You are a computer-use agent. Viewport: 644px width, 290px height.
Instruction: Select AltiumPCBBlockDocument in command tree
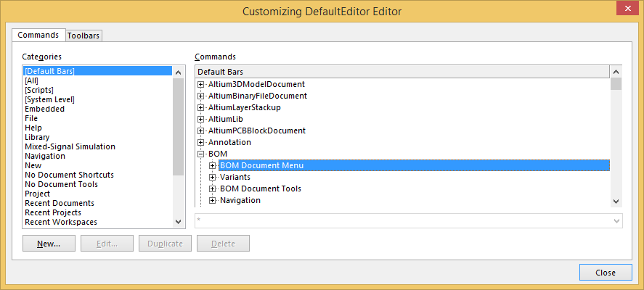point(256,130)
